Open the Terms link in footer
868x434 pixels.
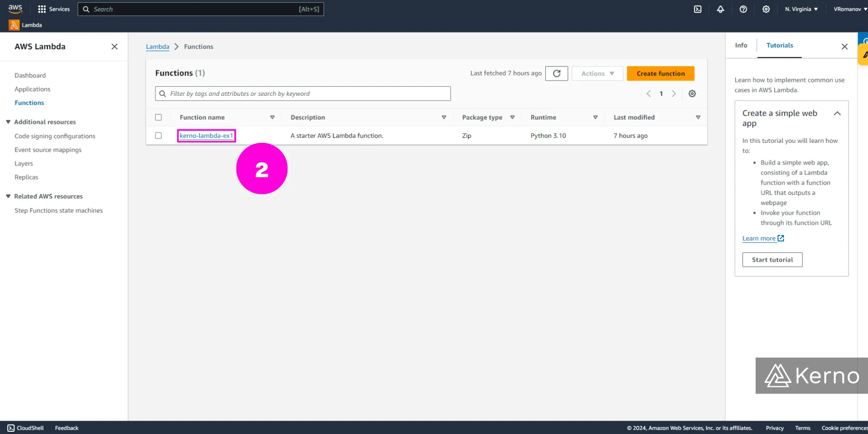pos(802,428)
